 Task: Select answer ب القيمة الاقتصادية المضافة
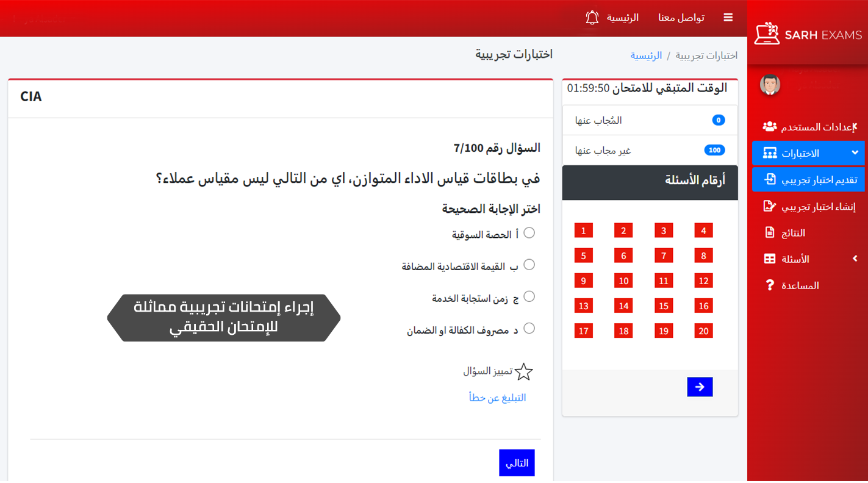[529, 265]
